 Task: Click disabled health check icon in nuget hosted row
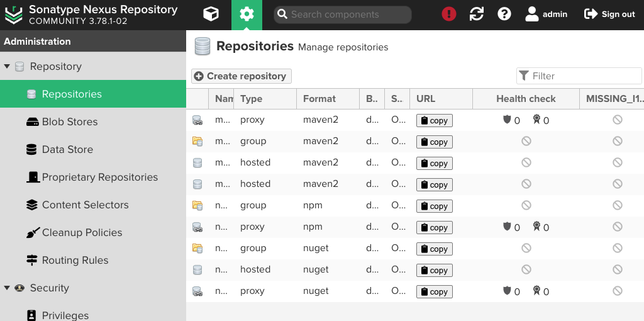(526, 269)
